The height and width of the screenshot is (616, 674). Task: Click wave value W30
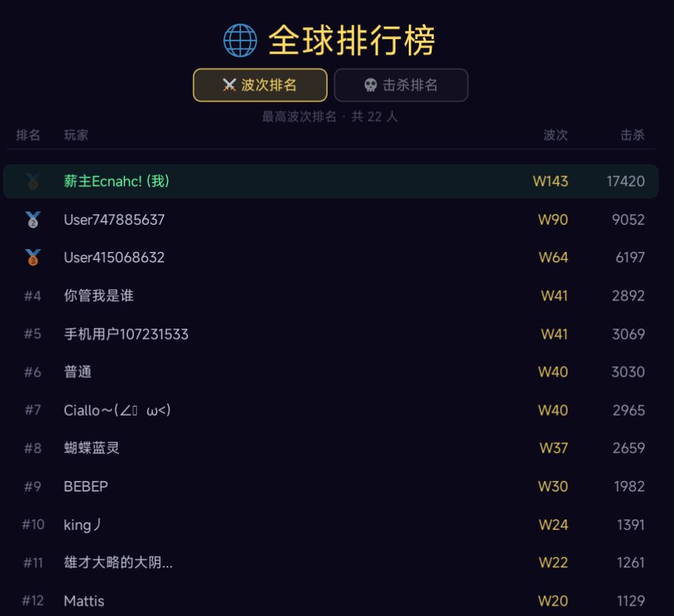553,486
